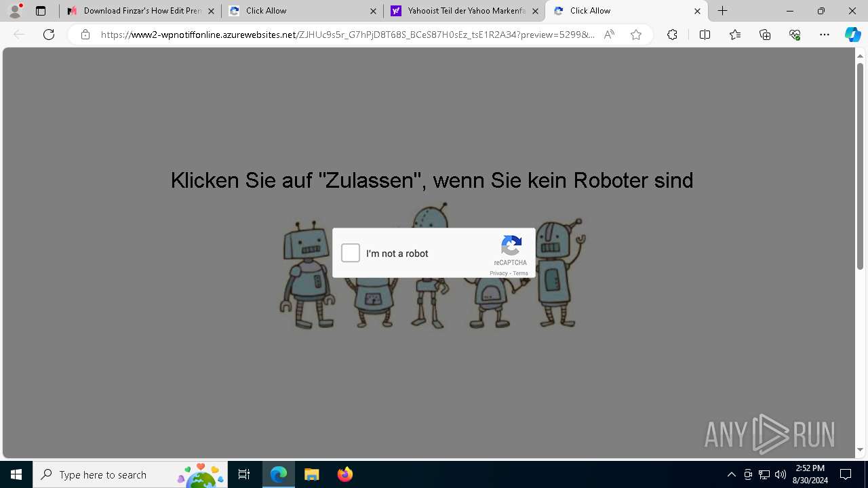Switch to the first Click Allow tab
Image resolution: width=868 pixels, height=488 pixels.
click(303, 11)
